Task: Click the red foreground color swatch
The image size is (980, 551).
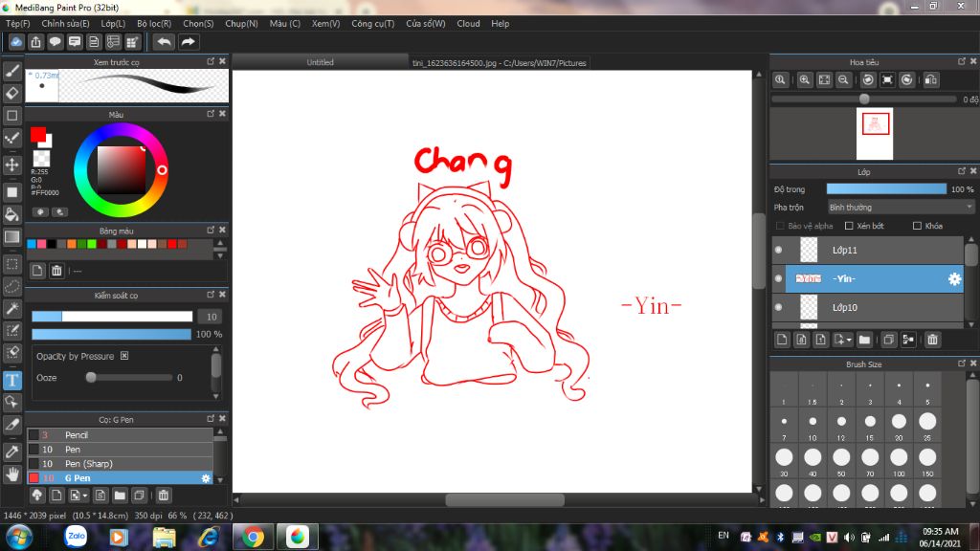Action: (x=38, y=134)
